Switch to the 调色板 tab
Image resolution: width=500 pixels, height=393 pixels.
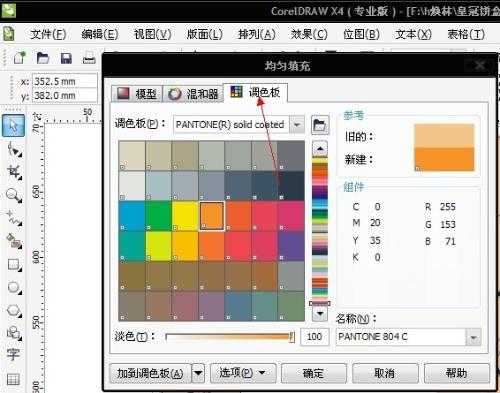[x=255, y=92]
